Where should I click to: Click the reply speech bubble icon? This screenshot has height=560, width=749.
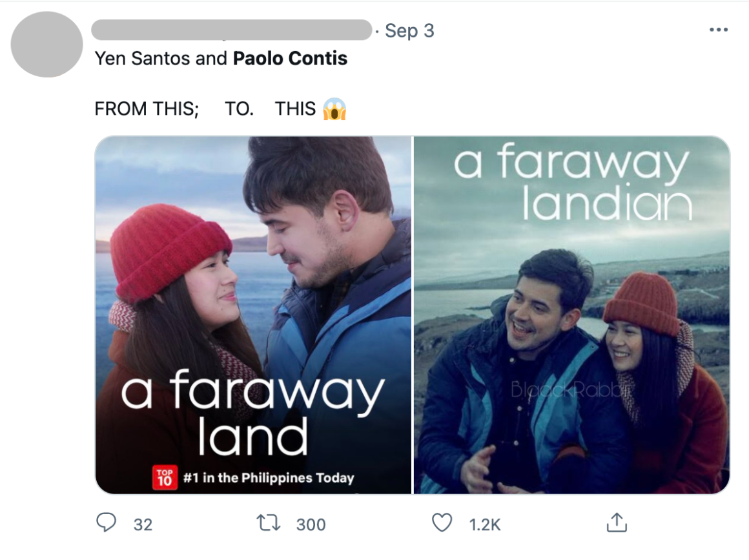coord(106,523)
